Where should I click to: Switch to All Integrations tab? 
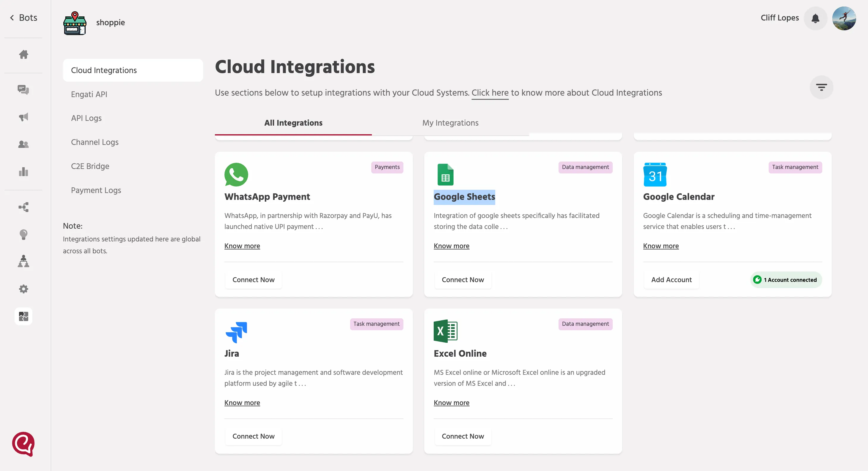(293, 123)
